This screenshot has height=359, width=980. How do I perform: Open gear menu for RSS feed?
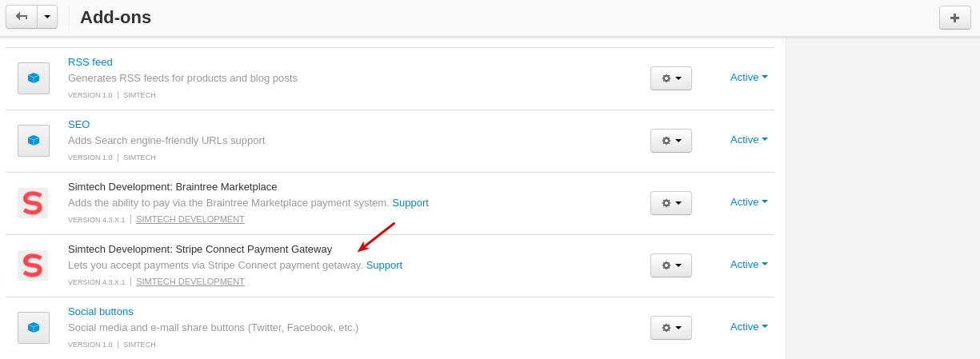click(x=671, y=78)
